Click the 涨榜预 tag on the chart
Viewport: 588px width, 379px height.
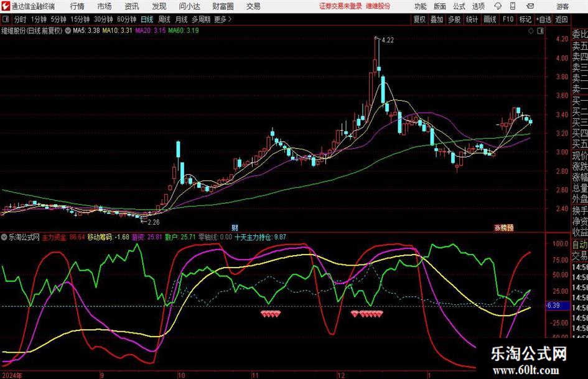point(503,227)
